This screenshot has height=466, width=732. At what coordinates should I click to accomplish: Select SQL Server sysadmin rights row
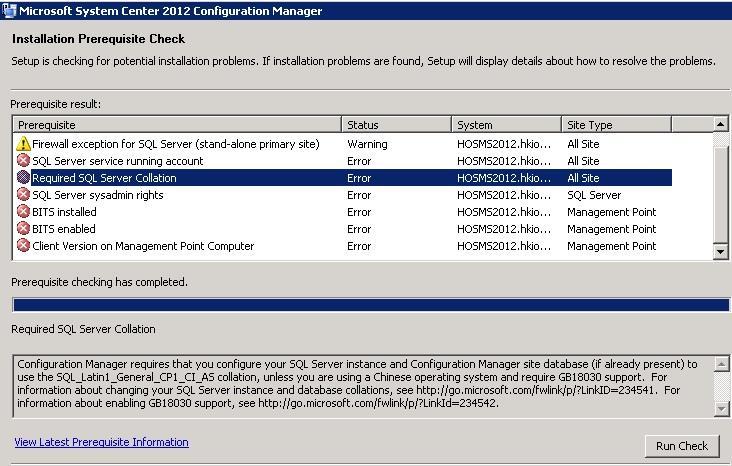pyautogui.click(x=342, y=195)
